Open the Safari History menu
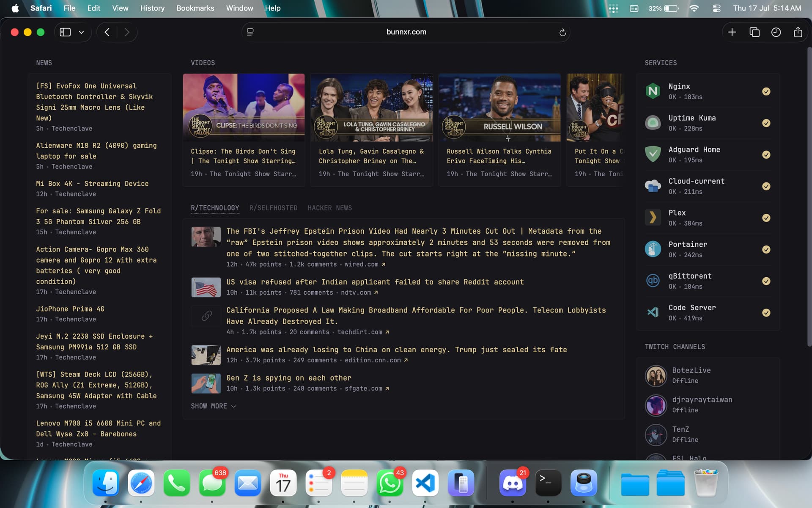This screenshot has height=508, width=812. point(152,8)
